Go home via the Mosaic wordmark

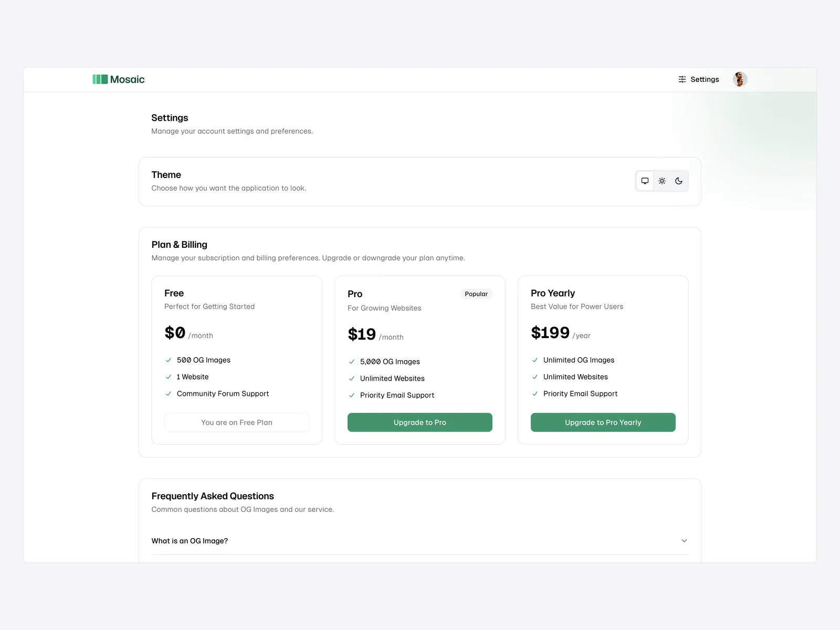(x=127, y=79)
